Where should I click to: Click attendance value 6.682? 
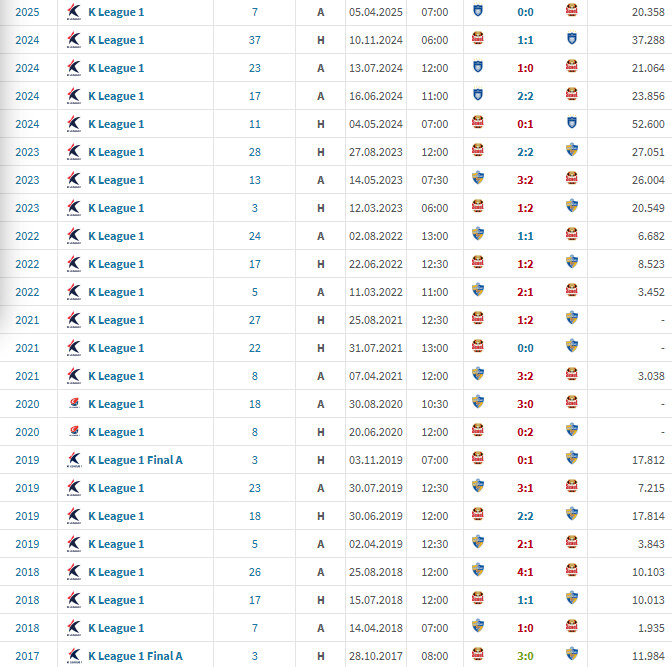(651, 236)
